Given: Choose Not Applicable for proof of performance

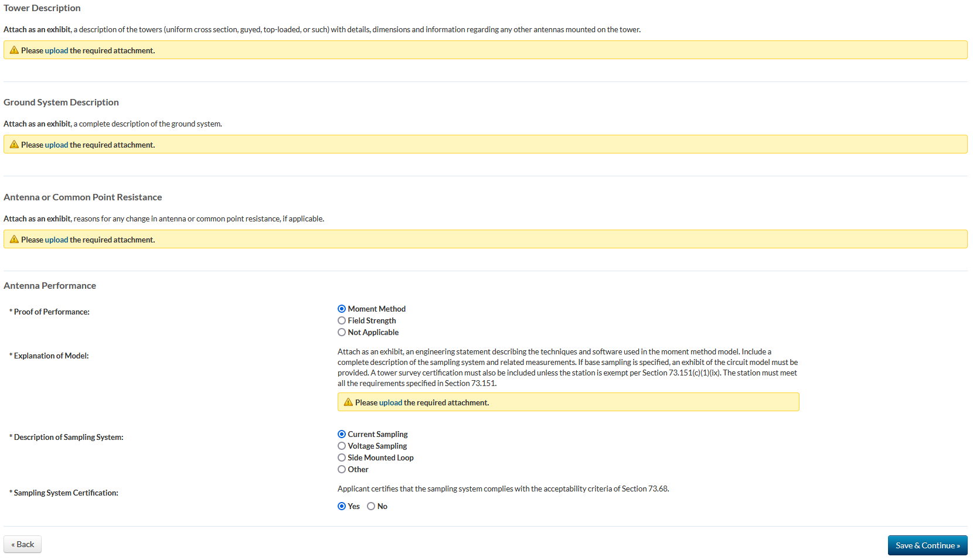Looking at the screenshot, I should click(342, 332).
